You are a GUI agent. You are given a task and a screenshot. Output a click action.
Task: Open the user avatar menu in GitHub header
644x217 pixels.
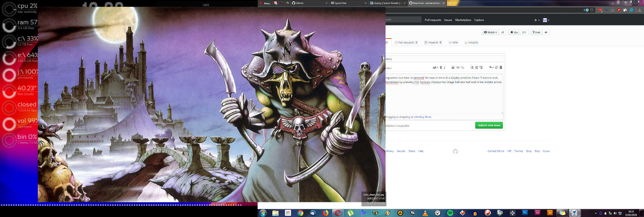[546, 20]
